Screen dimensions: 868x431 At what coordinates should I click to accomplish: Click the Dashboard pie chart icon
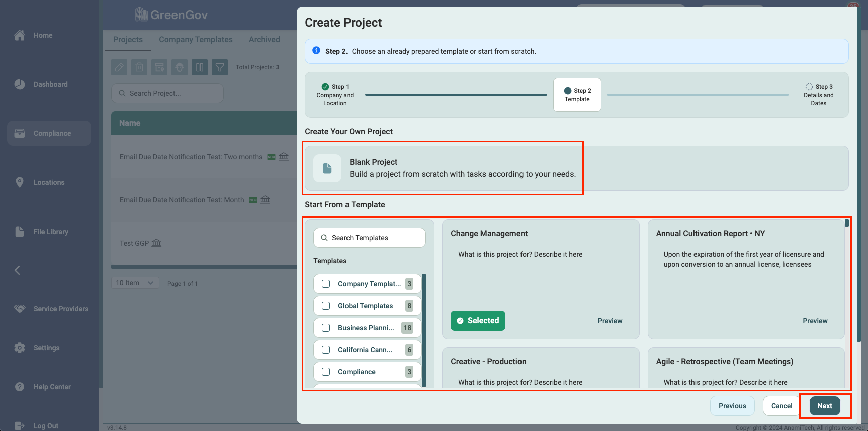tap(20, 84)
